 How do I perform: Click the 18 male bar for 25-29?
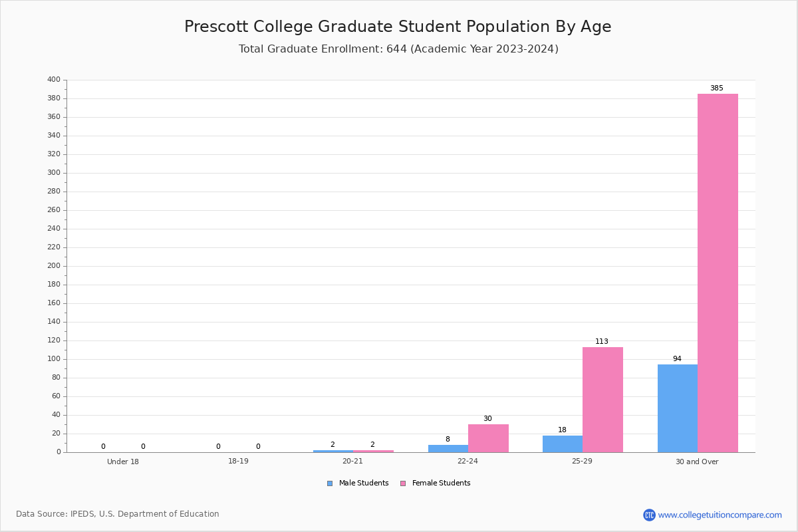point(563,444)
